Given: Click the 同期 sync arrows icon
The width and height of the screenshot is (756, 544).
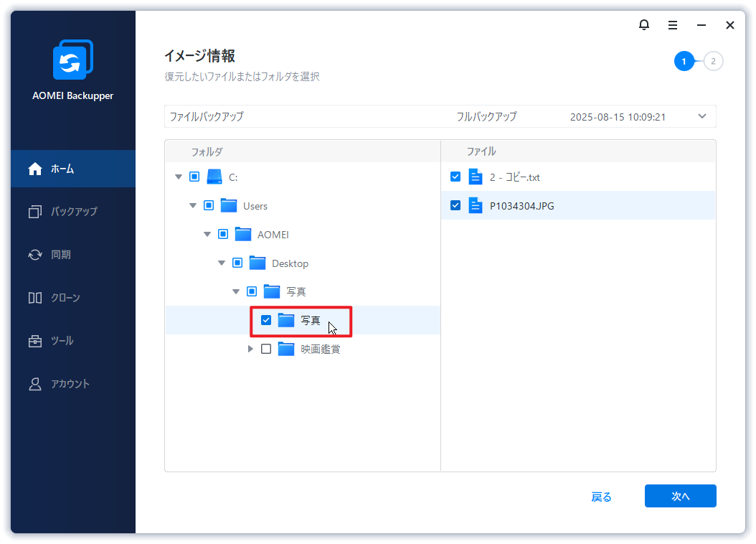Looking at the screenshot, I should [35, 255].
